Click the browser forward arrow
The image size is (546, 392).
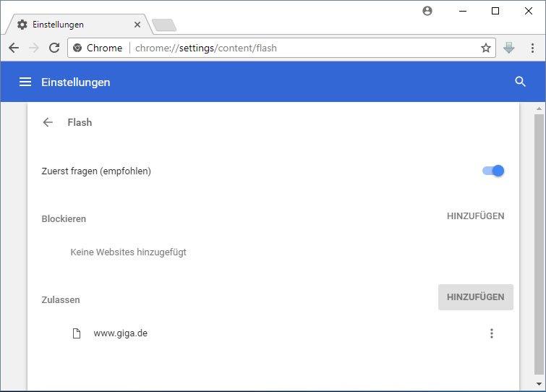pyautogui.click(x=34, y=48)
